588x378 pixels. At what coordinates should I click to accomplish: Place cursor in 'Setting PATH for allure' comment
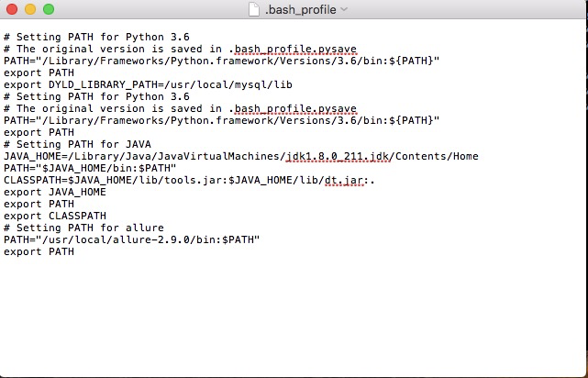tap(83, 228)
